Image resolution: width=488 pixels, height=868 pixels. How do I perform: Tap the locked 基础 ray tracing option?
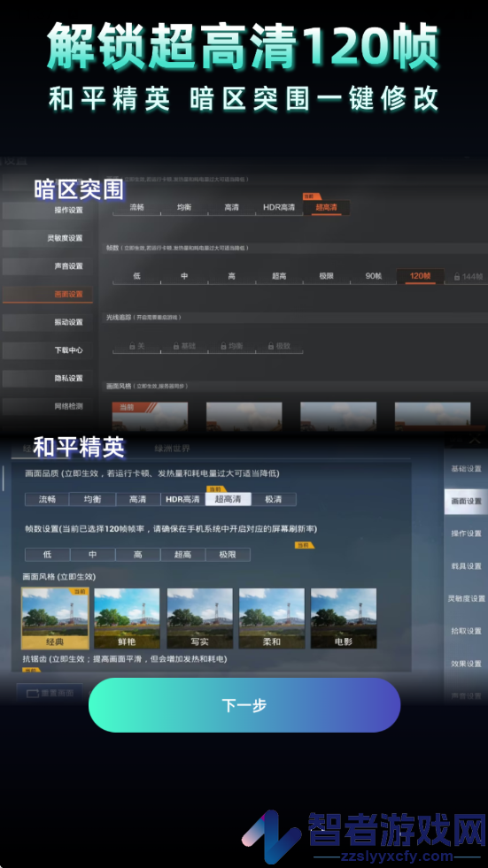point(184,345)
